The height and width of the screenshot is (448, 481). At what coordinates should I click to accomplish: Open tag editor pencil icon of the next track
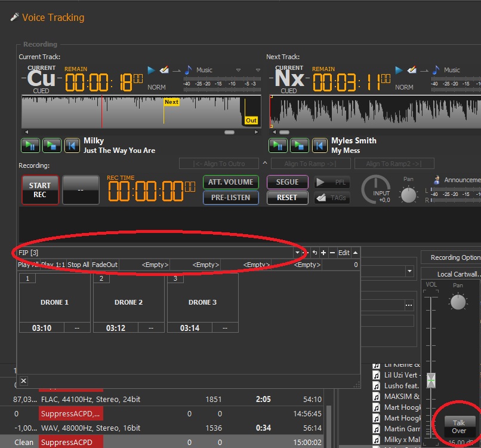click(x=412, y=70)
